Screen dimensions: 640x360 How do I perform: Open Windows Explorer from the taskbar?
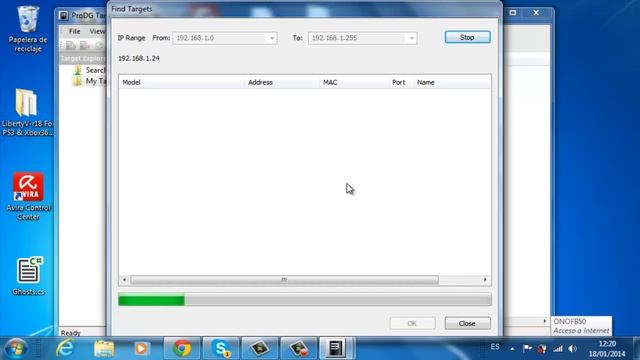[x=104, y=349]
